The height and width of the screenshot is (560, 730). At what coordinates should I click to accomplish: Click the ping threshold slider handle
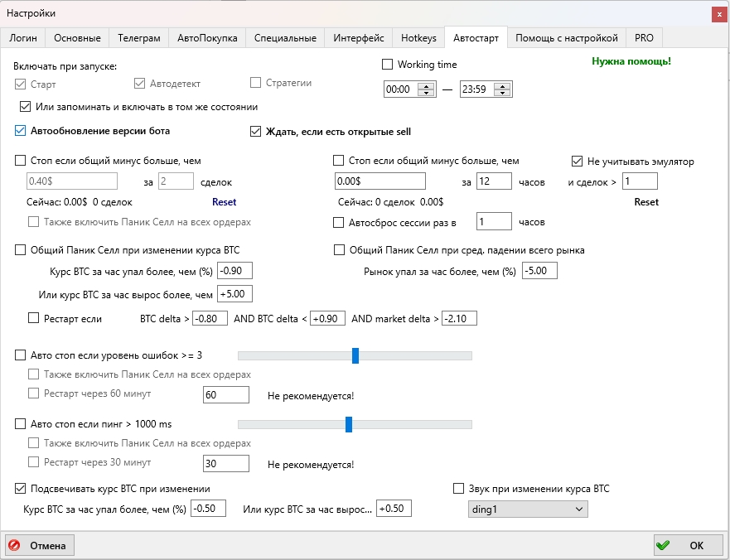coord(349,424)
